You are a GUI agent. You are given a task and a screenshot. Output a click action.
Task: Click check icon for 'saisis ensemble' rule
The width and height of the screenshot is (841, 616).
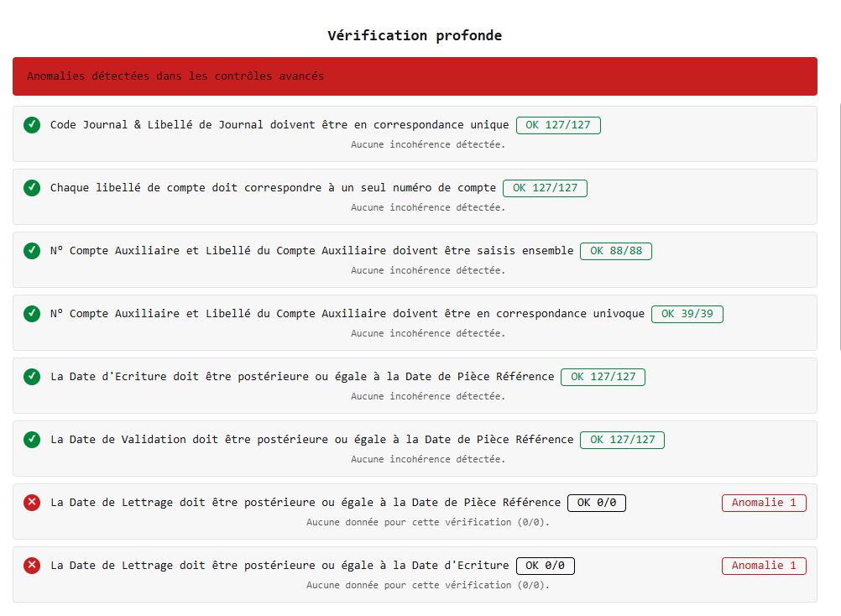(32, 251)
